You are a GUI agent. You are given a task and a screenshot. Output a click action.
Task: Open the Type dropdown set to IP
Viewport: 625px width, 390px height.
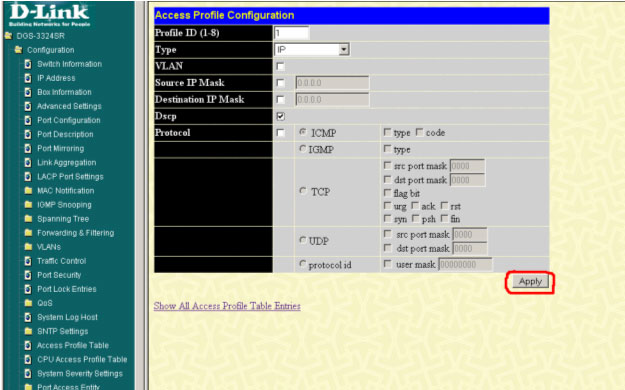[312, 49]
